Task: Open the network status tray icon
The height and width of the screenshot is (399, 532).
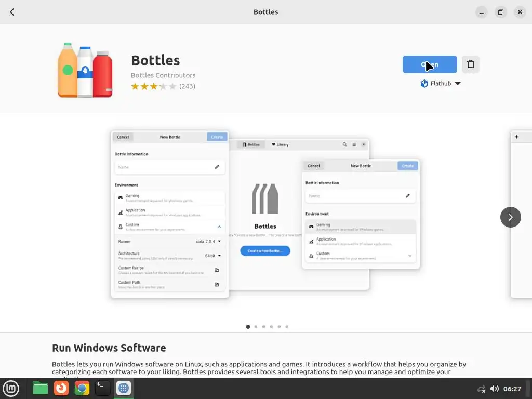Action: click(x=481, y=389)
